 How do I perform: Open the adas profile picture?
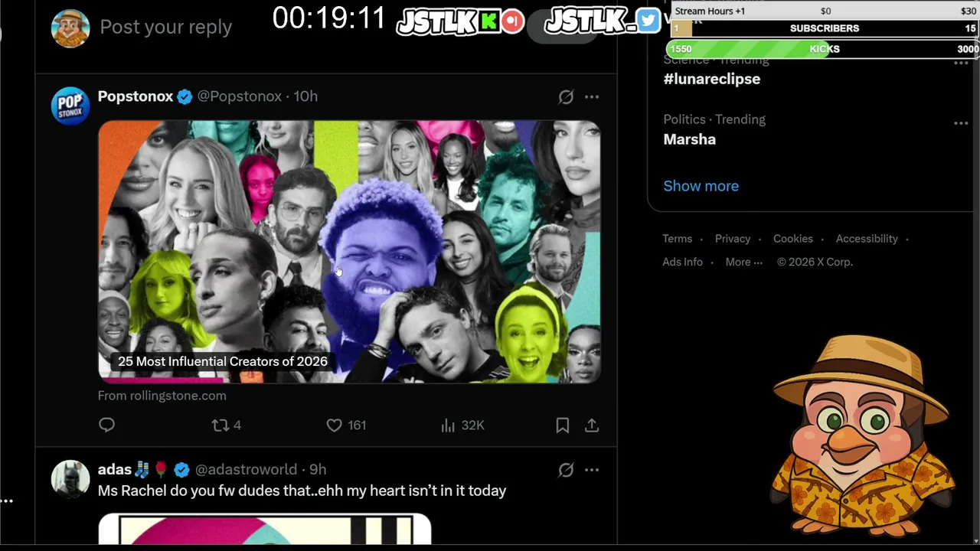tap(70, 478)
